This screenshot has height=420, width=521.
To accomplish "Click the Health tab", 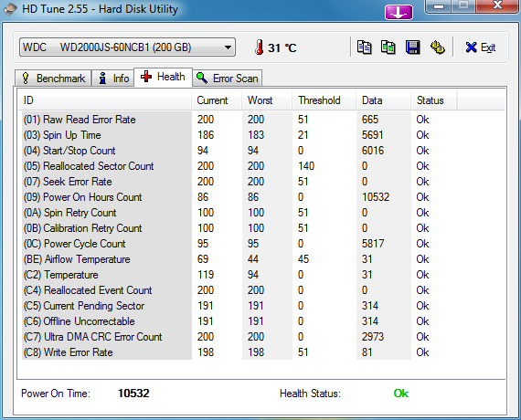I will 163,77.
